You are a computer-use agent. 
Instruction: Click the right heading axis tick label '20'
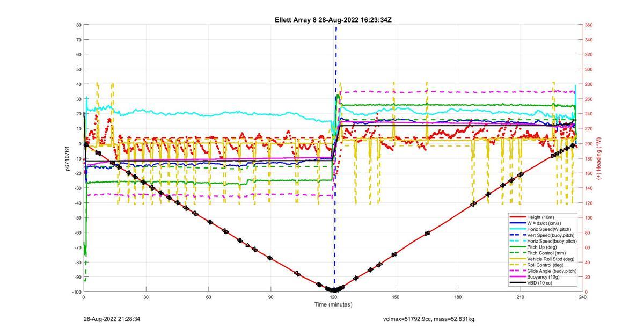588,276
